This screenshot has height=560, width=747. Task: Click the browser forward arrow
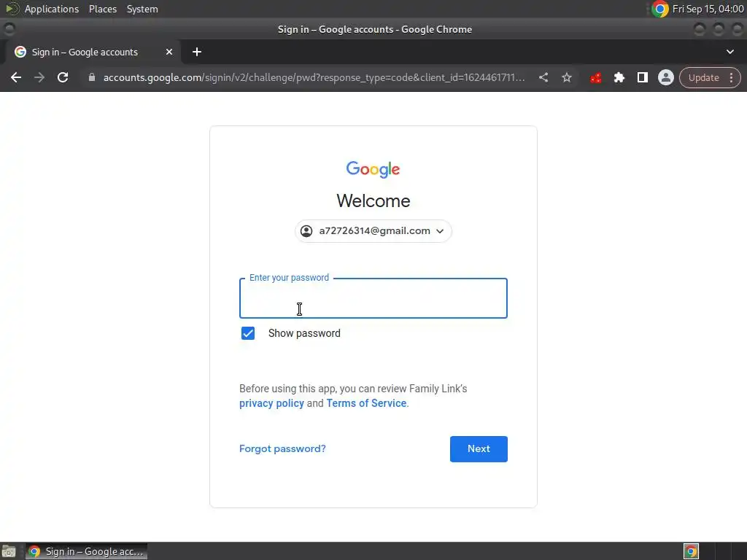(x=39, y=77)
